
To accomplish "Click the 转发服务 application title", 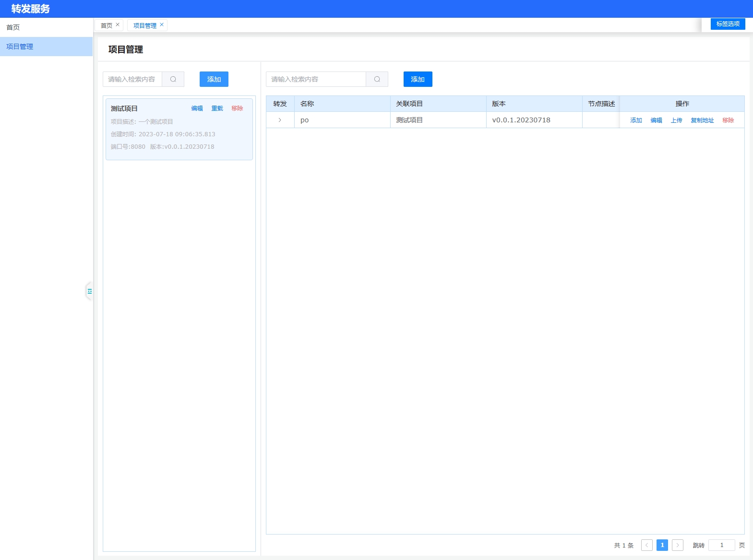I will [x=31, y=9].
